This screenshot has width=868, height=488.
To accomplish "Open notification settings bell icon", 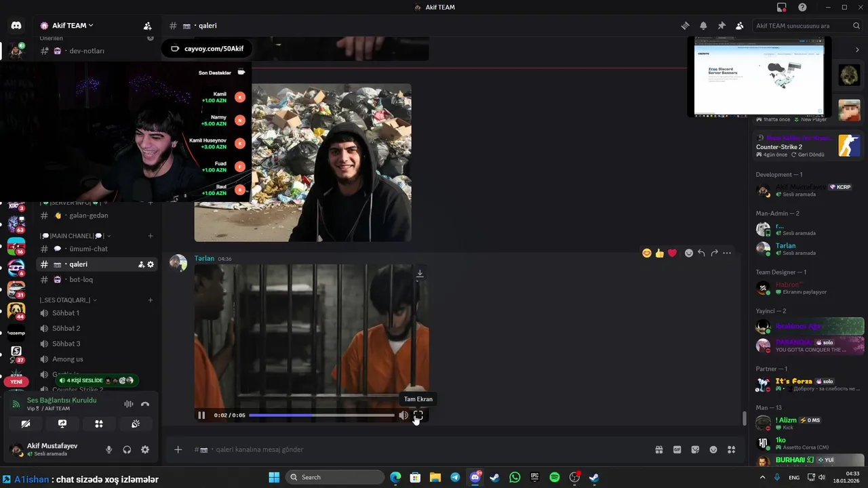I will (703, 26).
